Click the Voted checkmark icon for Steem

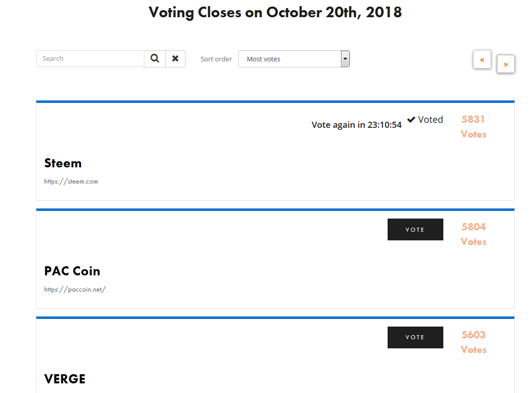tap(411, 120)
